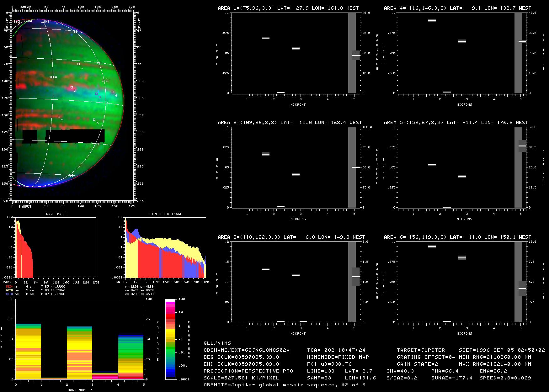Click the SUNAZ=-177.4 entry
Screen dimensions: 549x392
[x=452, y=378]
